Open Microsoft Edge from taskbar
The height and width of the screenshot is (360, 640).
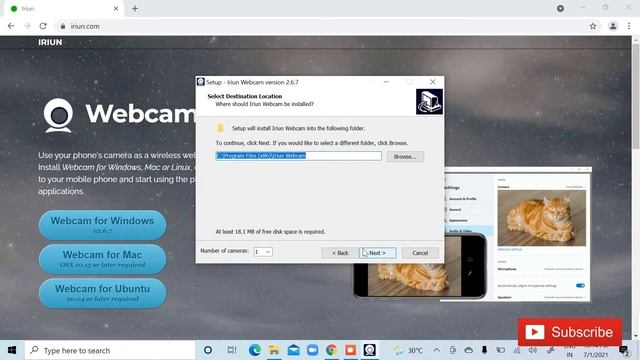[x=255, y=350]
